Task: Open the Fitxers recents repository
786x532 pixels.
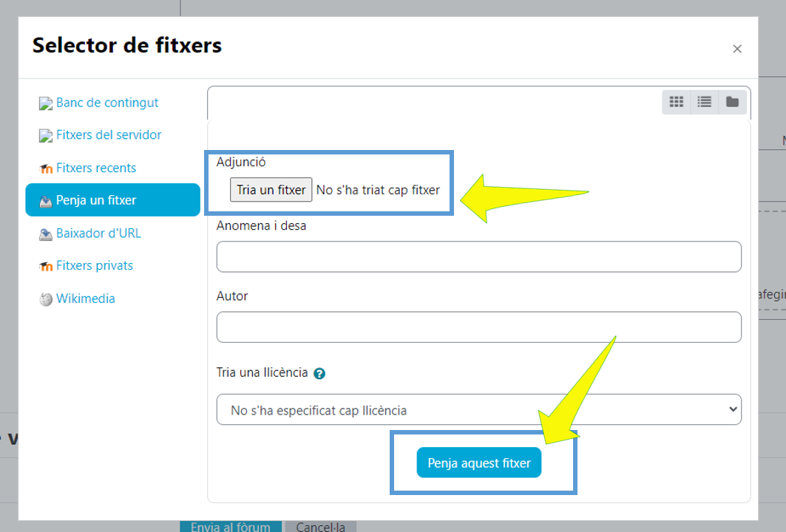Action: (x=96, y=168)
